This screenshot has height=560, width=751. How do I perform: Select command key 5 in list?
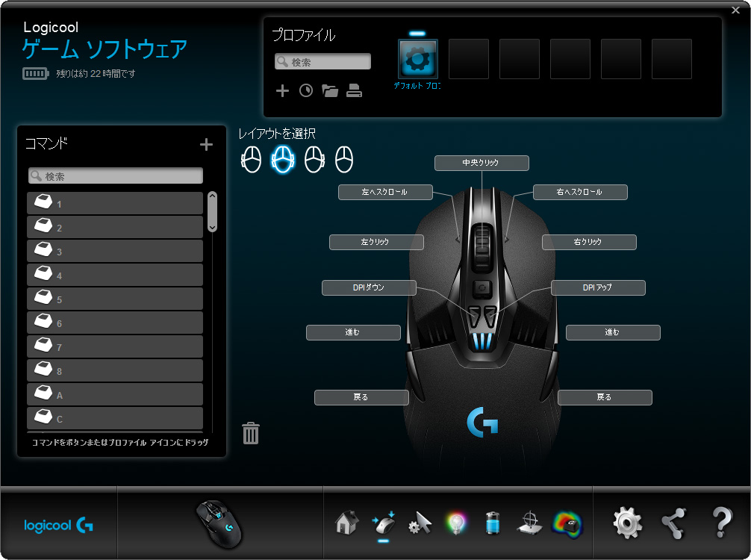115,299
